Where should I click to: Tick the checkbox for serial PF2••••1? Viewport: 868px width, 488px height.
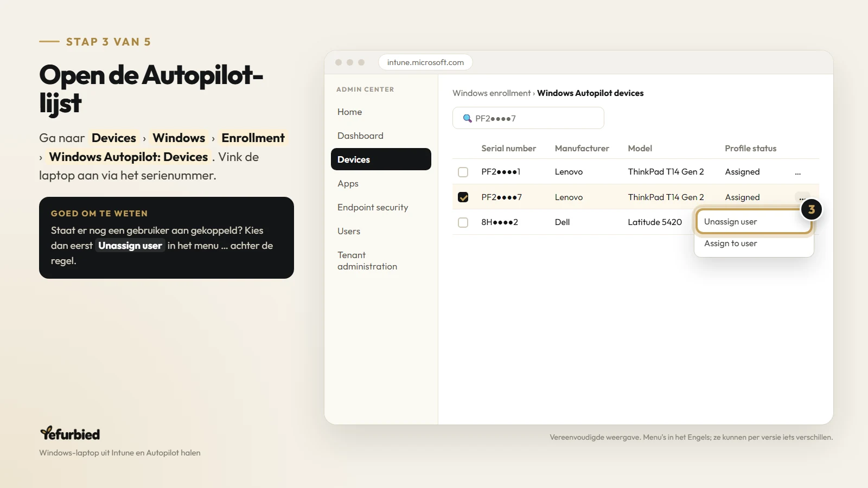point(463,172)
